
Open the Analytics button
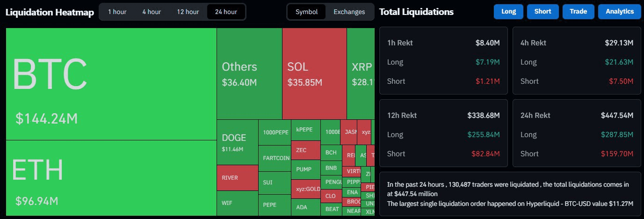pyautogui.click(x=619, y=12)
